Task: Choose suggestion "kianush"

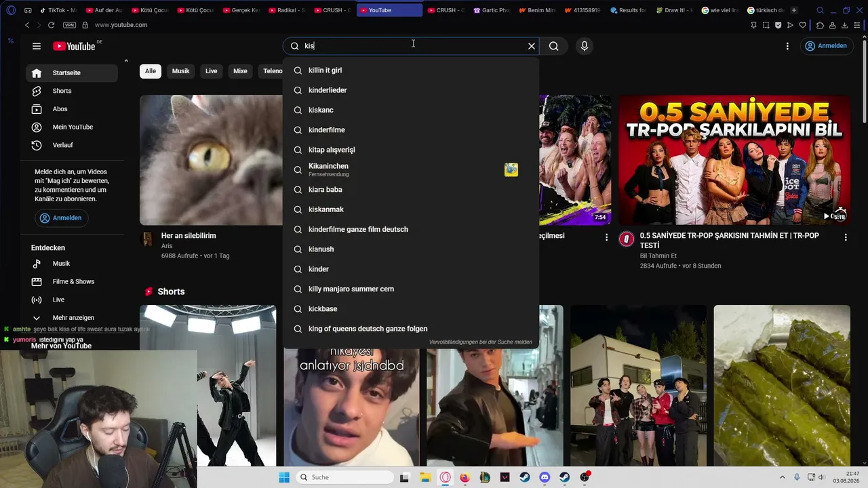Action: click(411, 249)
